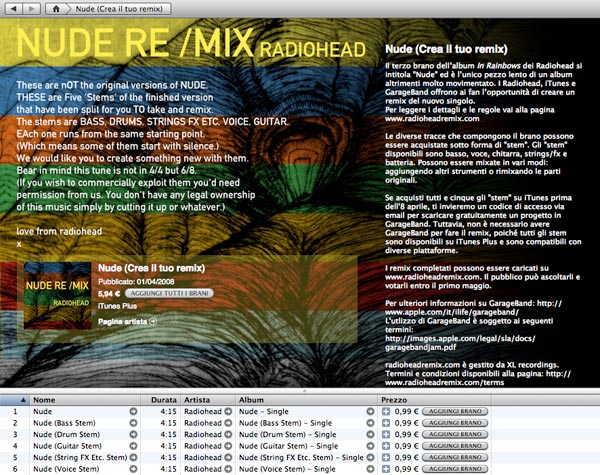Click AGGIUNGI BRANO for track 1 Nude
The image size is (600, 475).
click(455, 411)
